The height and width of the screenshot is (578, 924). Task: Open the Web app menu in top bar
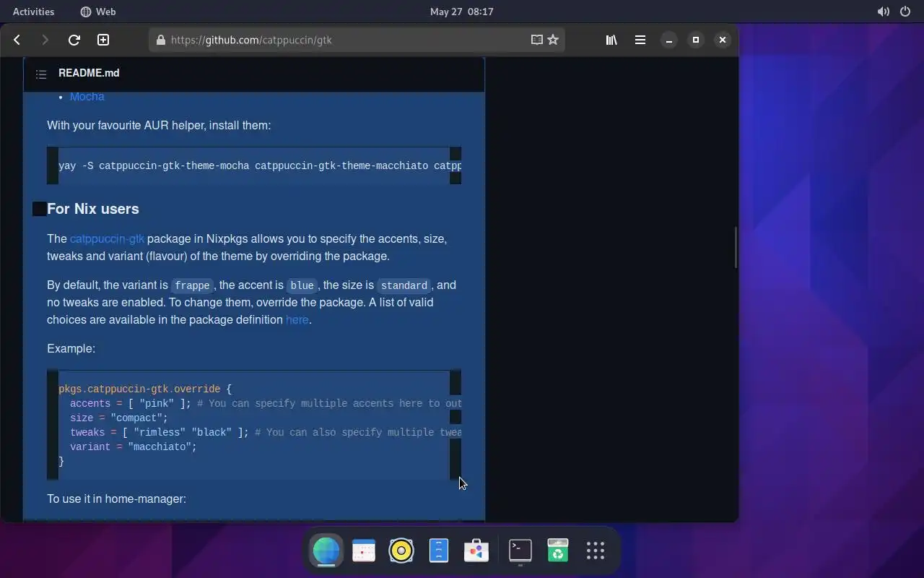(x=98, y=12)
